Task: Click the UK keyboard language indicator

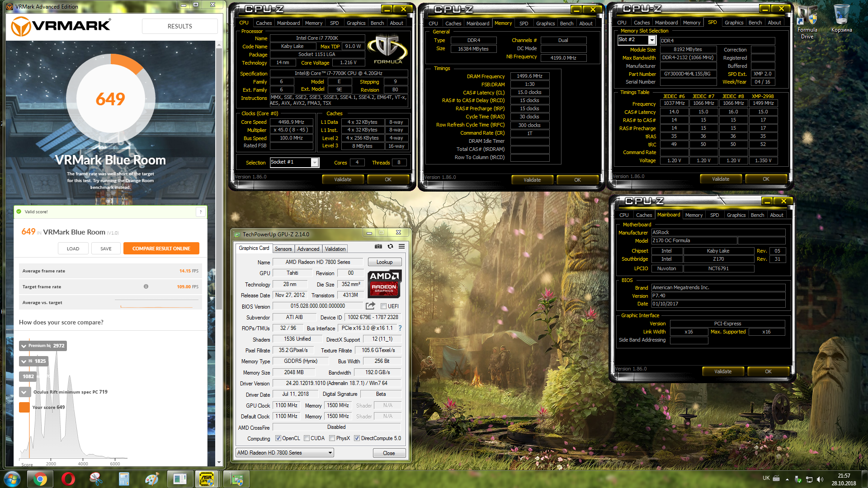Action: tap(766, 478)
